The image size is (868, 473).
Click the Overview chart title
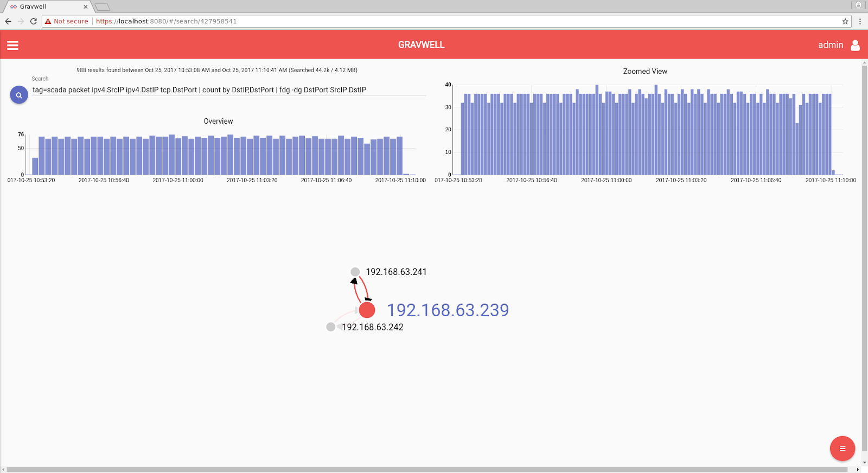218,122
